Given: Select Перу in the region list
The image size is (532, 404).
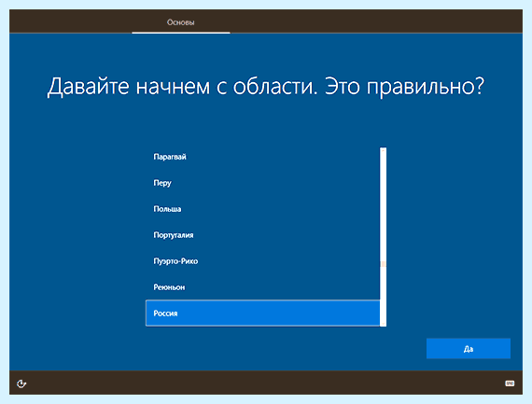Looking at the screenshot, I should 263,183.
